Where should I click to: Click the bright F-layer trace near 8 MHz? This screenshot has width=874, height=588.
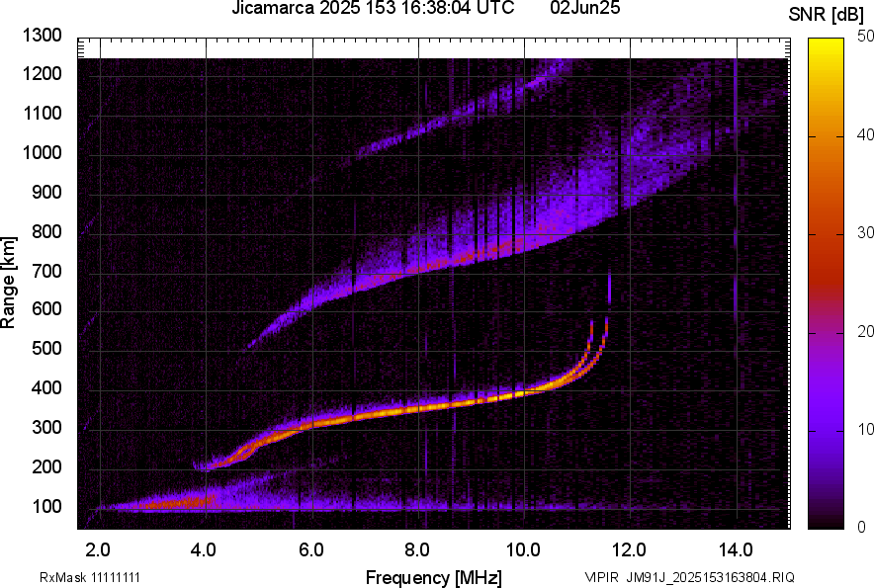[x=418, y=408]
